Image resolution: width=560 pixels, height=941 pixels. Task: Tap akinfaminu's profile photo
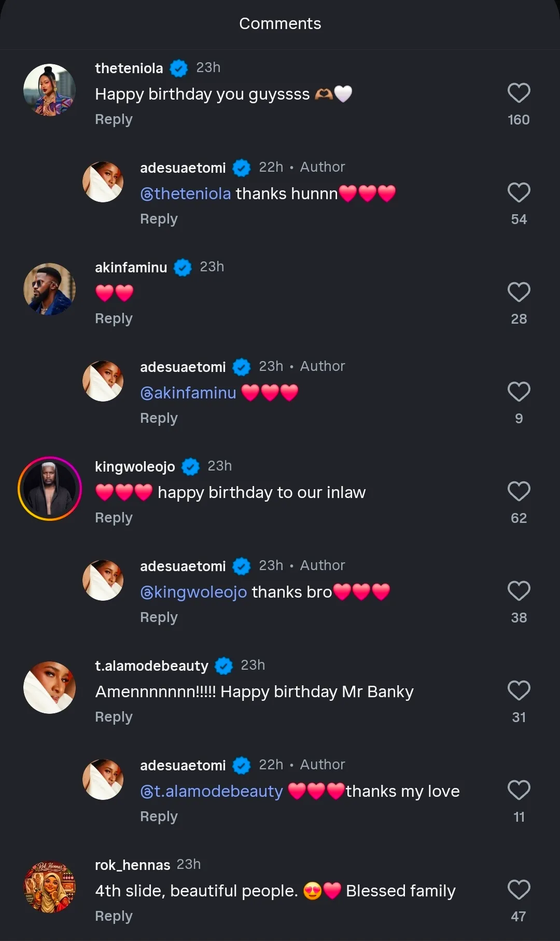pyautogui.click(x=50, y=289)
